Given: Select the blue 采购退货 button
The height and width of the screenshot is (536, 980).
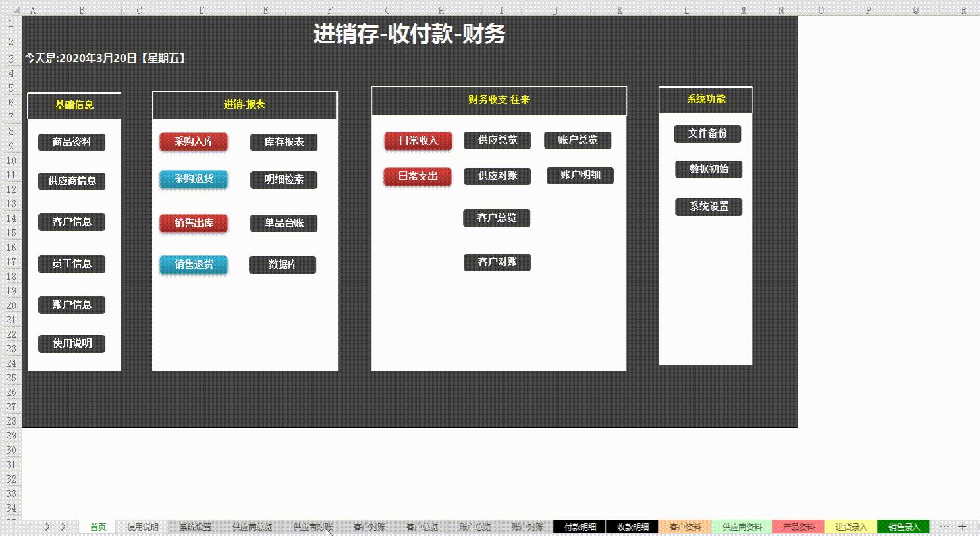Looking at the screenshot, I should [x=193, y=178].
